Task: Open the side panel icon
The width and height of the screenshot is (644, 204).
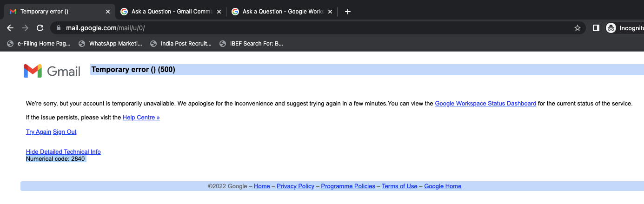Action: pos(596,28)
